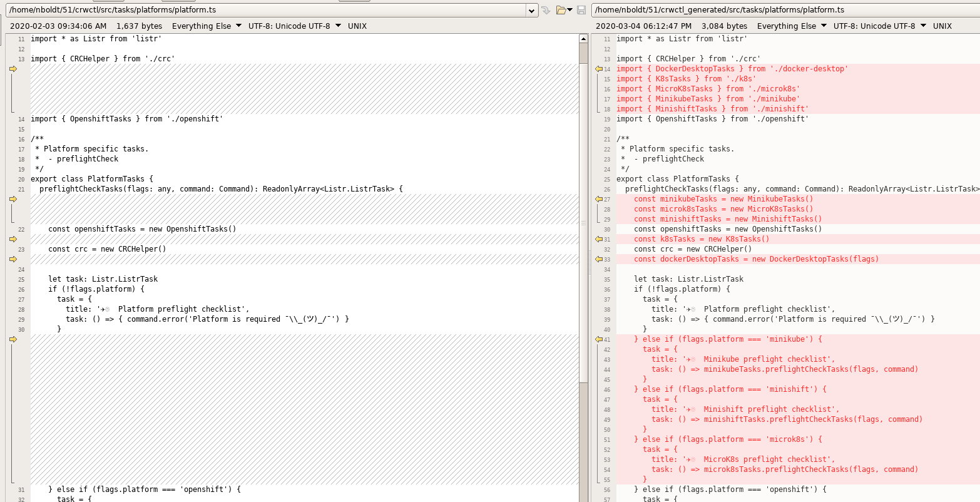This screenshot has width=980, height=502.
Task: Click left line 31 openshift else-if statement
Action: pos(145,489)
